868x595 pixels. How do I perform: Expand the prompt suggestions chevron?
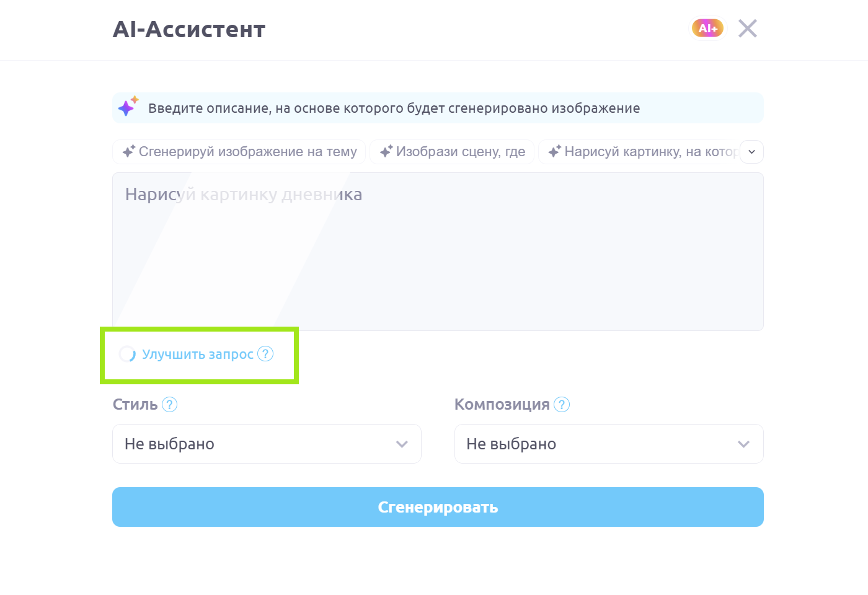[751, 152]
